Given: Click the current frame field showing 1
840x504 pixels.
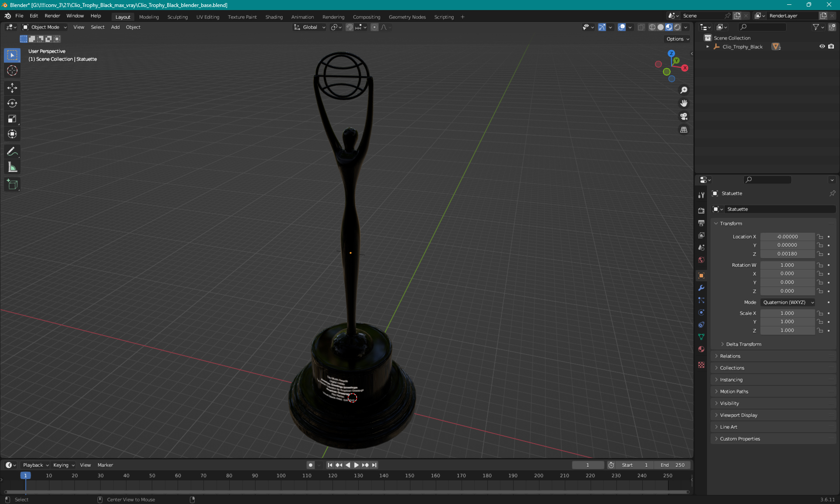Looking at the screenshot, I should point(588,465).
